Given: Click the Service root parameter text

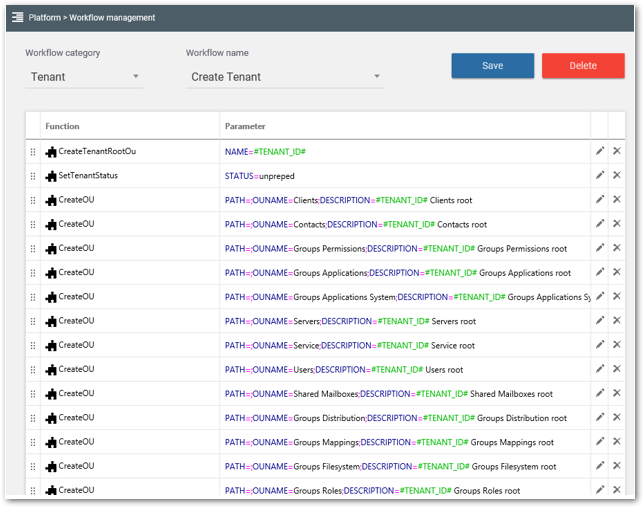Looking at the screenshot, I should 350,345.
